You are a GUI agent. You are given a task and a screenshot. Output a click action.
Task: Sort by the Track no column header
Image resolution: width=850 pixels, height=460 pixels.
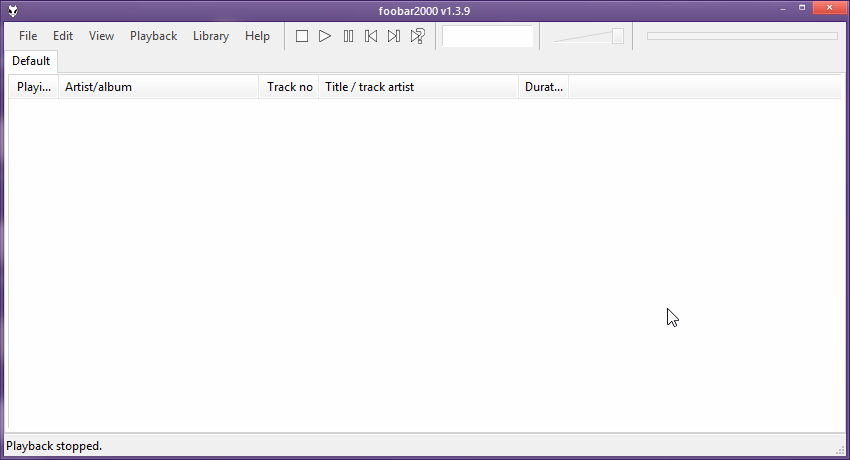point(289,87)
